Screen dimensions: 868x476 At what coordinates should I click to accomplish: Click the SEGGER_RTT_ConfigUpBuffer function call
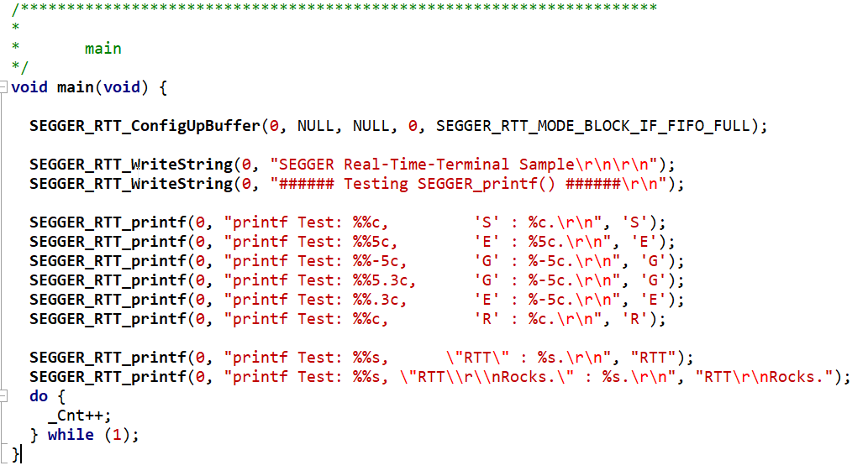coord(145,126)
